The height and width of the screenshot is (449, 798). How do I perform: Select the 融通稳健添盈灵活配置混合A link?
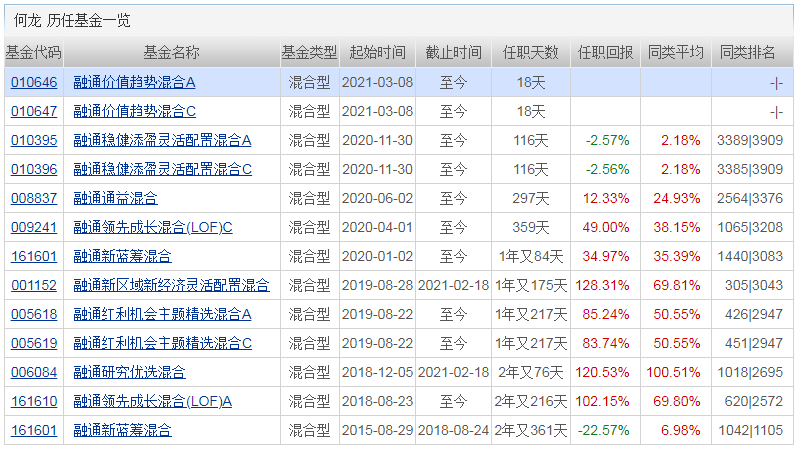tap(163, 140)
